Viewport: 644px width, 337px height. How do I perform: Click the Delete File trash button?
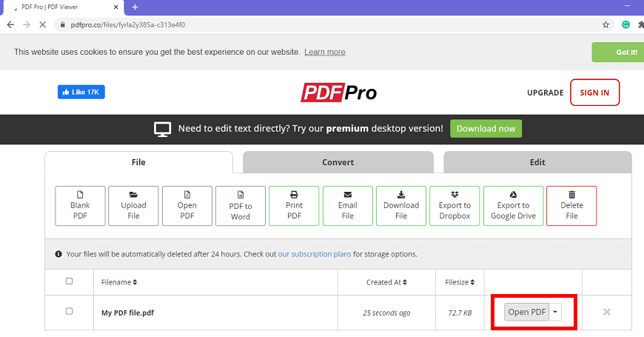[571, 206]
